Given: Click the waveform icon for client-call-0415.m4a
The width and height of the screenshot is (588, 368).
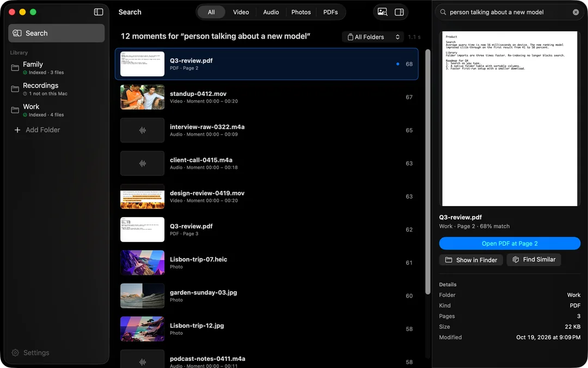Looking at the screenshot, I should [x=142, y=164].
